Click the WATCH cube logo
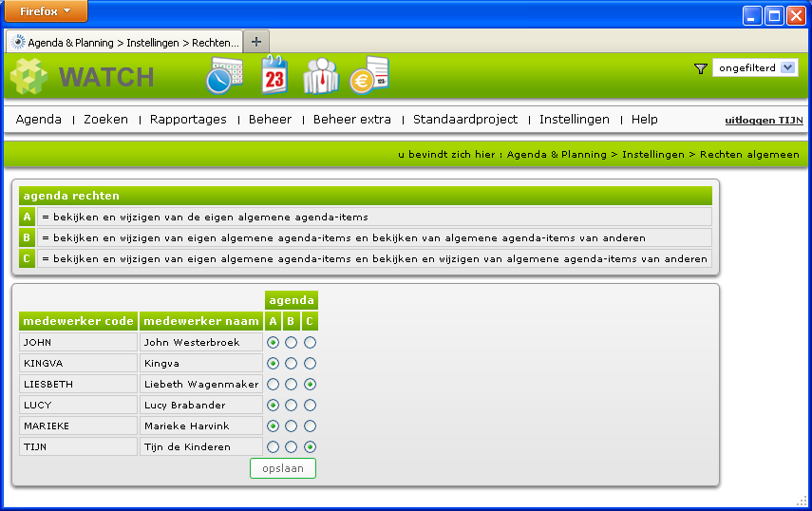Image resolution: width=812 pixels, height=511 pixels. (29, 76)
